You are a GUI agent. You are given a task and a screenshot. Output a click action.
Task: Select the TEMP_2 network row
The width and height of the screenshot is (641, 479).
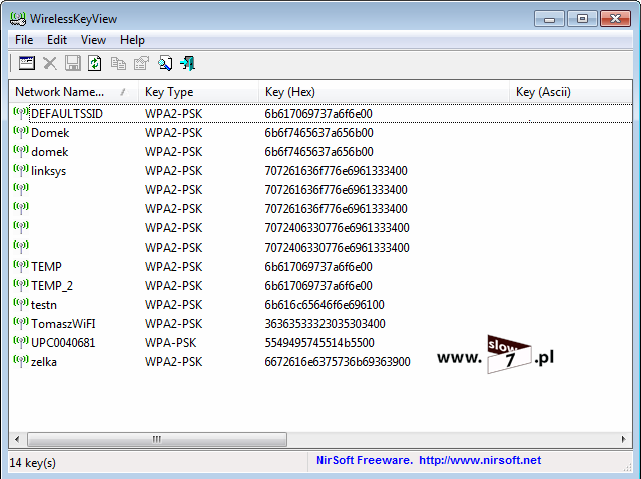coord(320,286)
